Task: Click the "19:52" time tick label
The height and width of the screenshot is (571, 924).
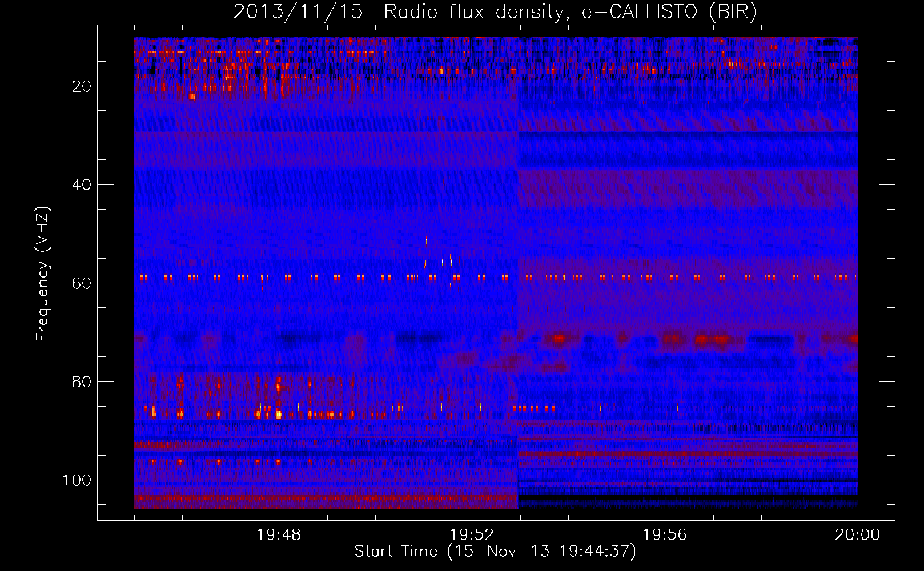Action: pyautogui.click(x=472, y=535)
